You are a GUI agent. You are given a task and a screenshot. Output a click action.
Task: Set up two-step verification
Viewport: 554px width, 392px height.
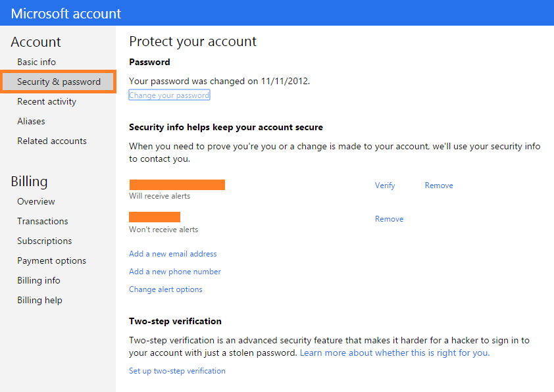177,371
